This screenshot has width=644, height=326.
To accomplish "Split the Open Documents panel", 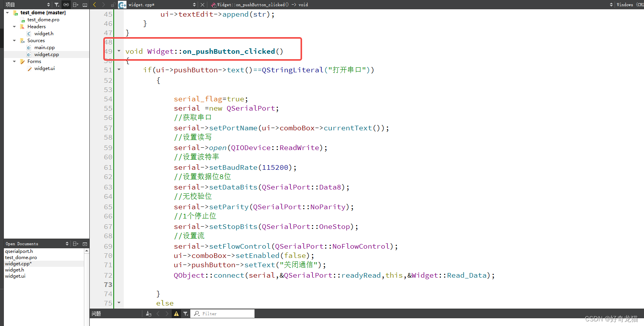I will click(x=76, y=244).
